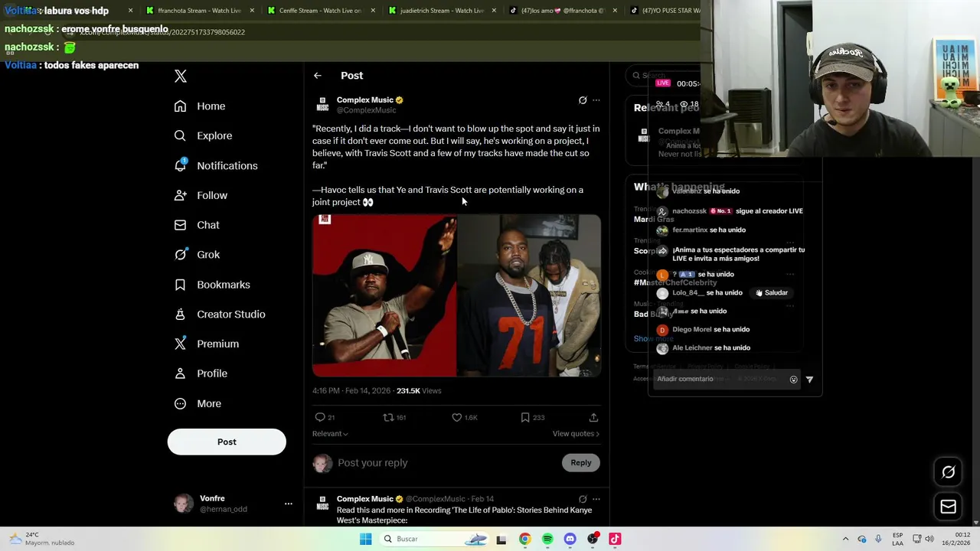Expand the More sidebar menu

(198, 404)
